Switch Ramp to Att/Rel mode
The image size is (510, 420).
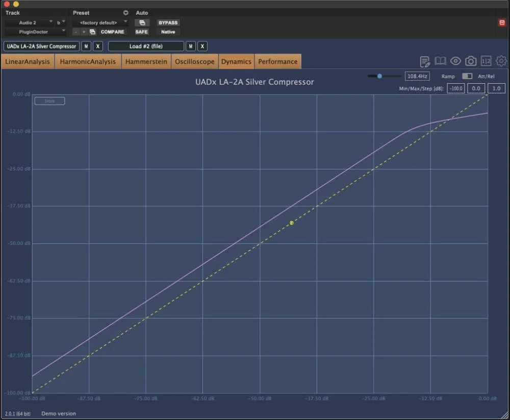coord(467,76)
